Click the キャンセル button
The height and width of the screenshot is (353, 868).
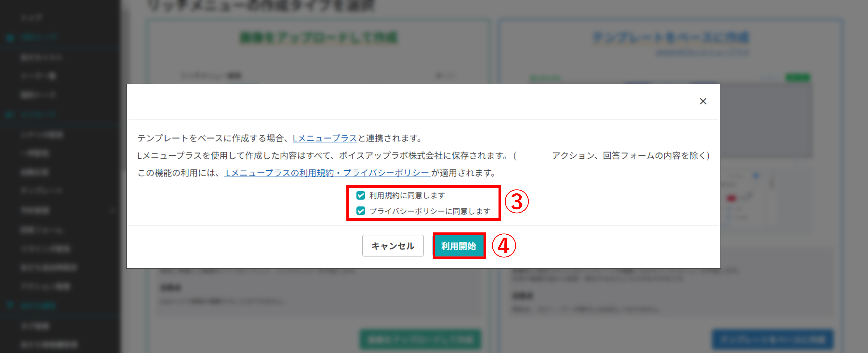(x=393, y=246)
